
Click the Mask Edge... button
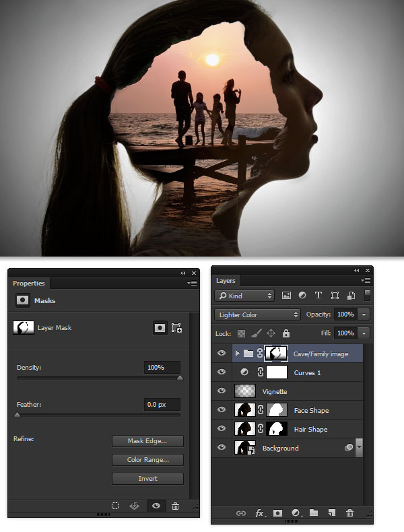click(147, 440)
